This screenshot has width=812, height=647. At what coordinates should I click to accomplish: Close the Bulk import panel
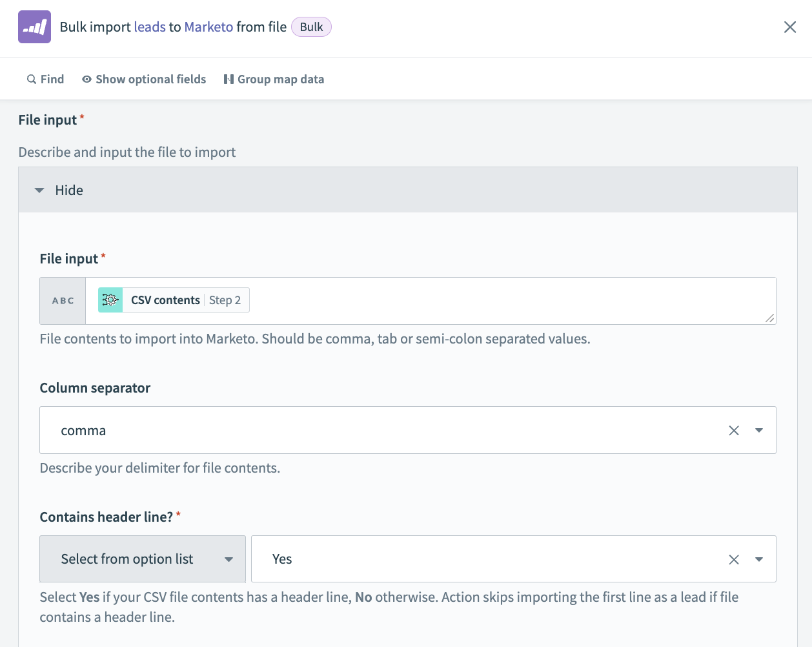pyautogui.click(x=789, y=27)
